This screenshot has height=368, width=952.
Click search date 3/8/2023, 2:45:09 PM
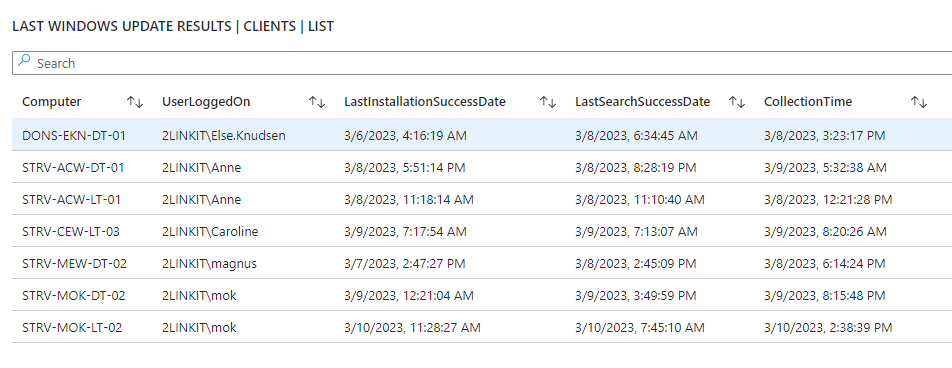click(636, 264)
